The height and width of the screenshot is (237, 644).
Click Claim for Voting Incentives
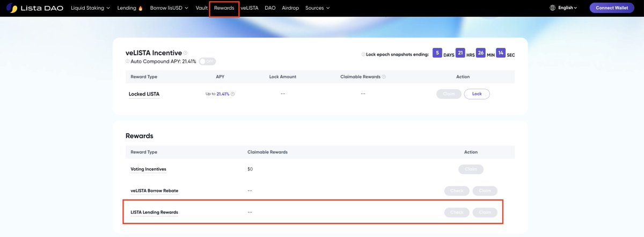[471, 169]
